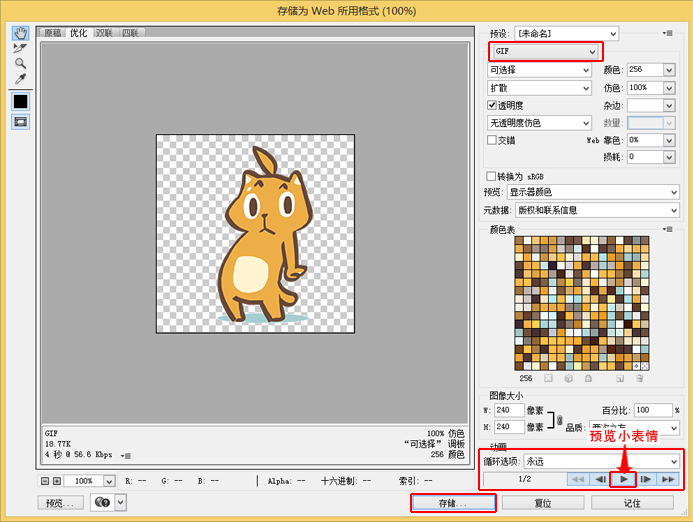Toggle width-height constrain link icon
The image size is (693, 522).
[560, 419]
